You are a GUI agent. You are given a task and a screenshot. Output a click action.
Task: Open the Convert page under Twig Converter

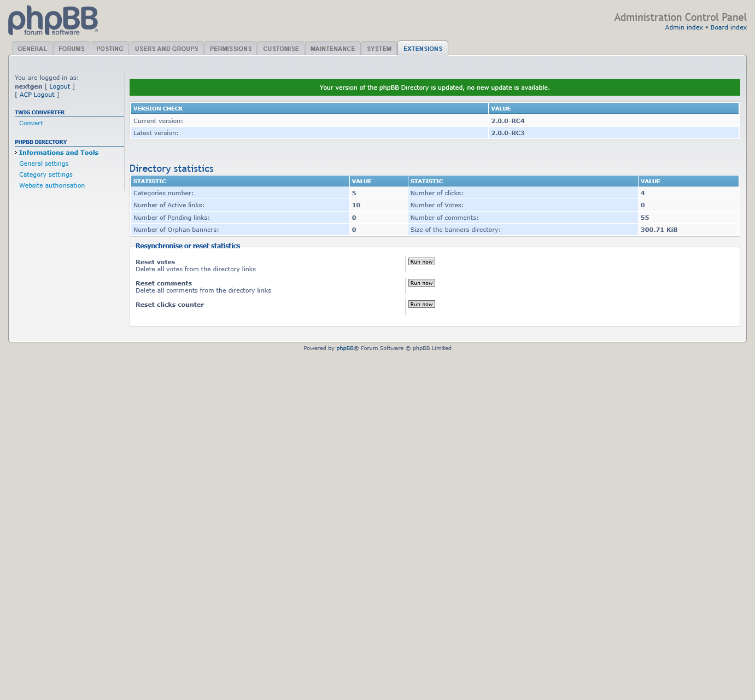(31, 123)
